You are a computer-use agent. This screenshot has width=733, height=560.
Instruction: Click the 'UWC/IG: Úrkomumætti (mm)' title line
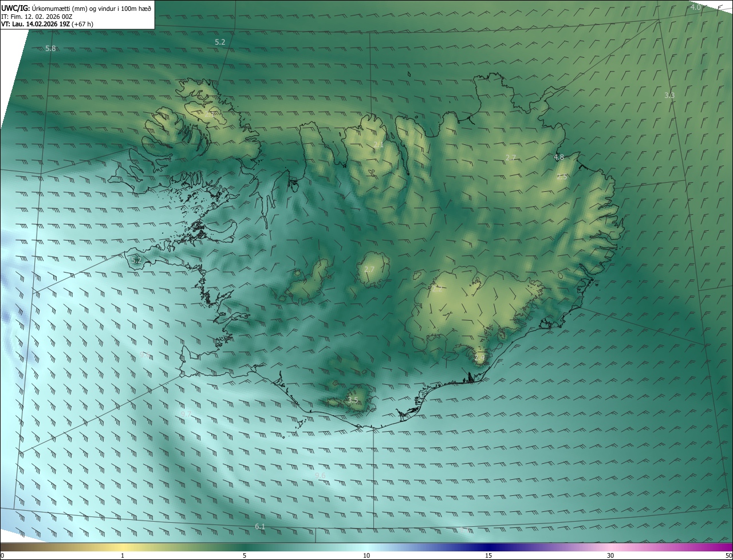[76, 7]
